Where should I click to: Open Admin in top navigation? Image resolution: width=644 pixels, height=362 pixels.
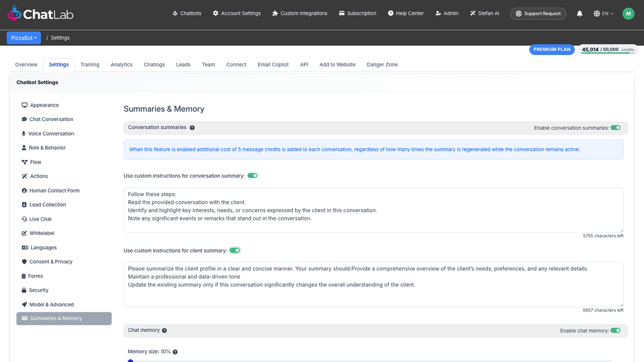point(447,13)
